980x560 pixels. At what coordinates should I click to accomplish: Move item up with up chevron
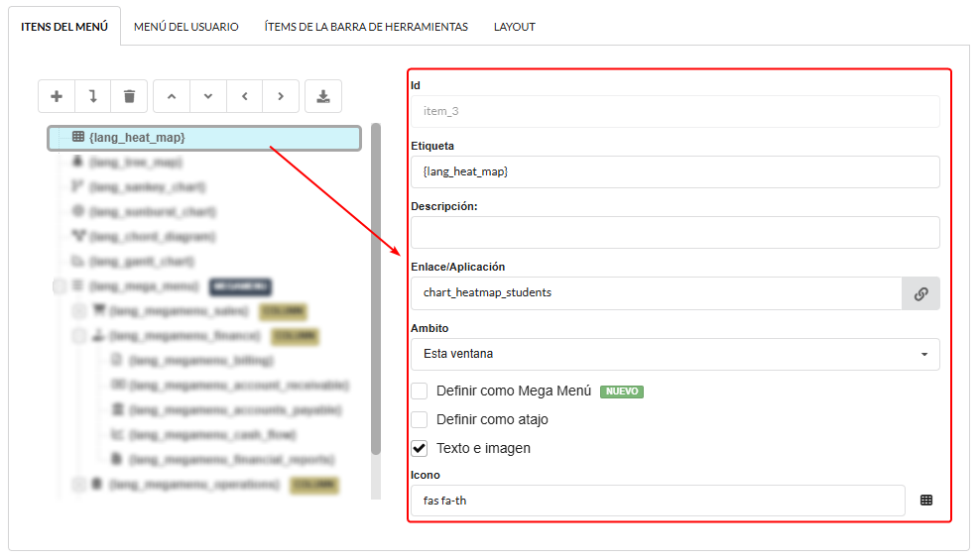tap(172, 96)
